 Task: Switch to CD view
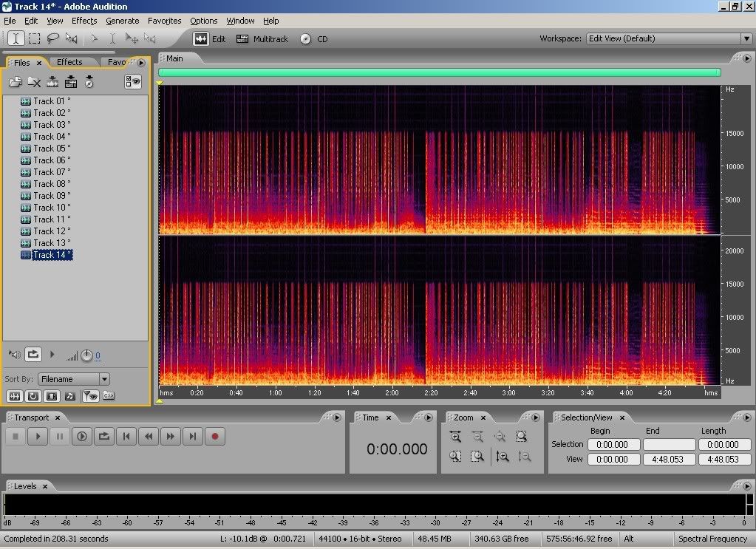pos(314,39)
